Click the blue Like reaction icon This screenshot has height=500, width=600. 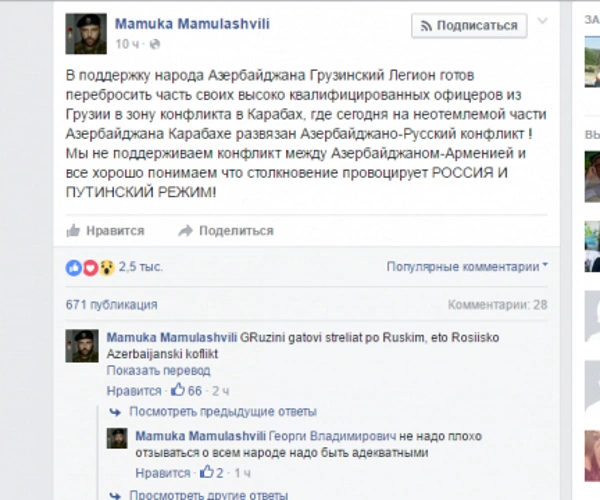pyautogui.click(x=74, y=267)
